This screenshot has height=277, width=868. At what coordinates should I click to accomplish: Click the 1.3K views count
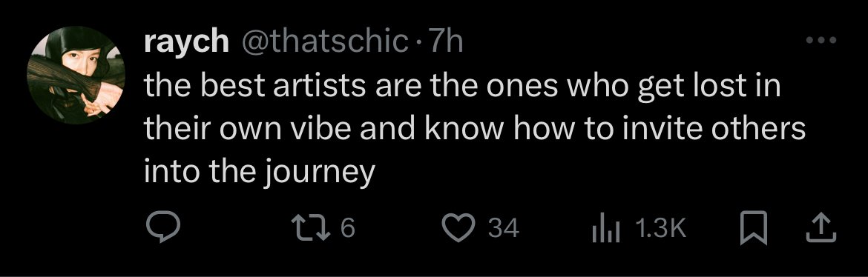(661, 228)
